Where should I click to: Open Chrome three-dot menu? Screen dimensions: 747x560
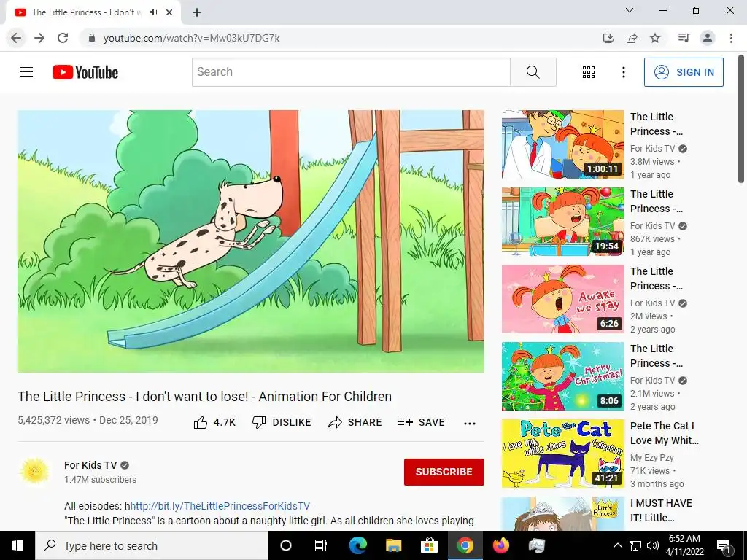pyautogui.click(x=731, y=38)
